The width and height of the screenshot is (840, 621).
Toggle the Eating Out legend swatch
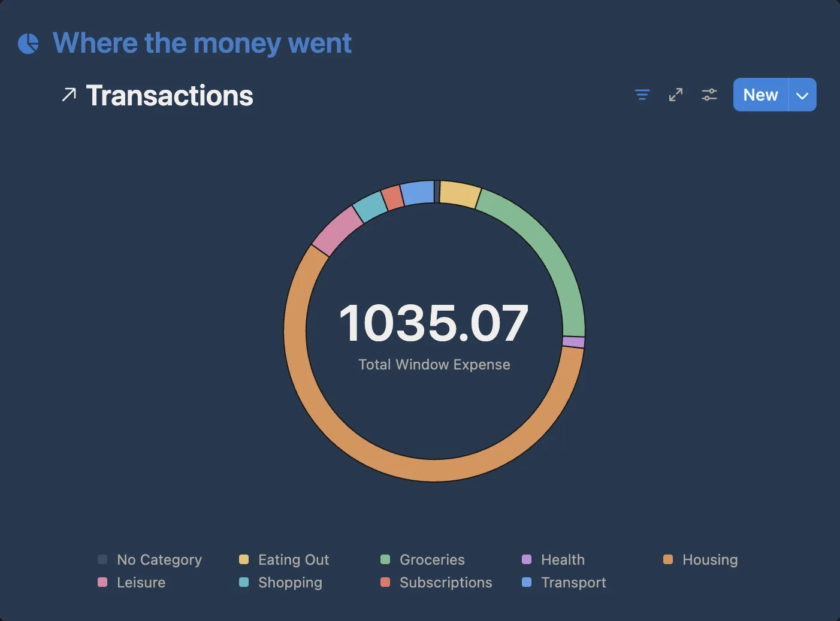(244, 559)
